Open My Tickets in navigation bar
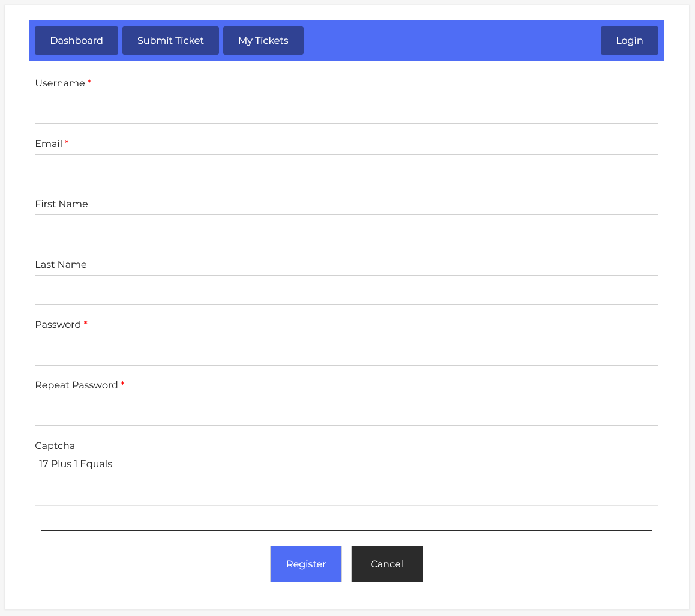 (263, 41)
